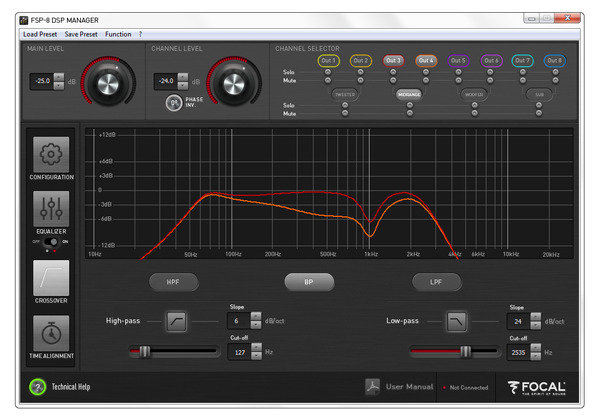Increase the Main Level dB stepper
The height and width of the screenshot is (420, 600).
[59, 77]
